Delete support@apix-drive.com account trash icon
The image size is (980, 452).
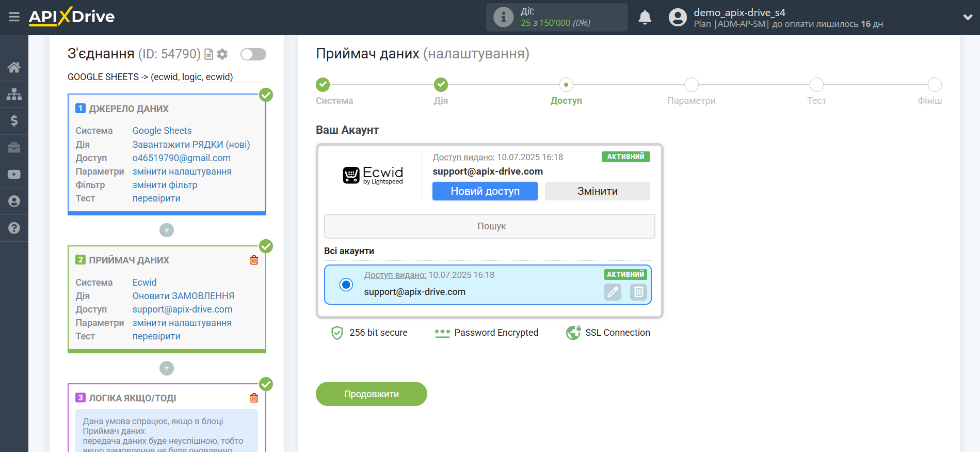pos(638,292)
